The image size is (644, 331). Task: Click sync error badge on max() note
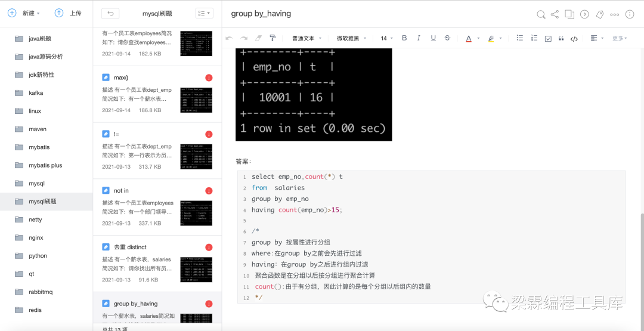coord(209,78)
